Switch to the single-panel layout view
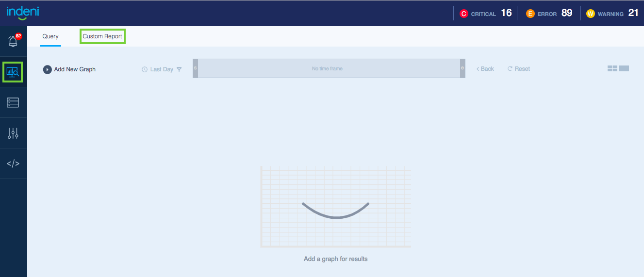The width and height of the screenshot is (644, 277). pos(624,68)
